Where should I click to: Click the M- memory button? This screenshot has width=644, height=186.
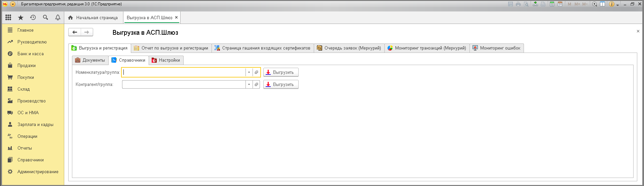(x=585, y=4)
